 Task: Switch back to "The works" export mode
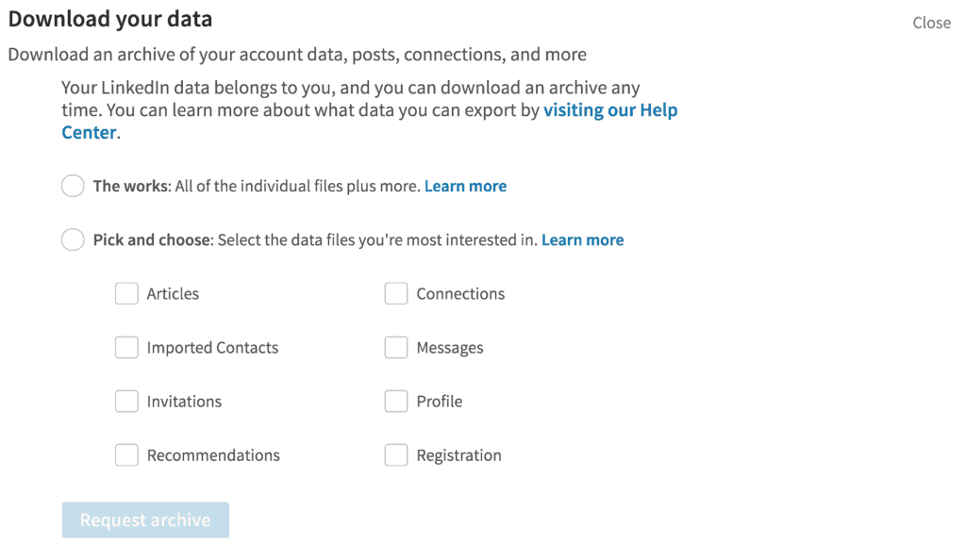[73, 186]
